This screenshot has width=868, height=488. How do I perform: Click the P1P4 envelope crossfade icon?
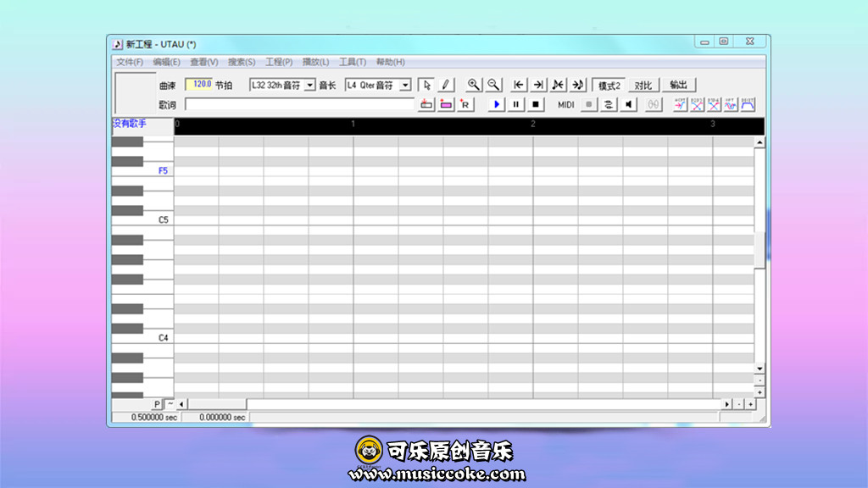pyautogui.click(x=714, y=104)
